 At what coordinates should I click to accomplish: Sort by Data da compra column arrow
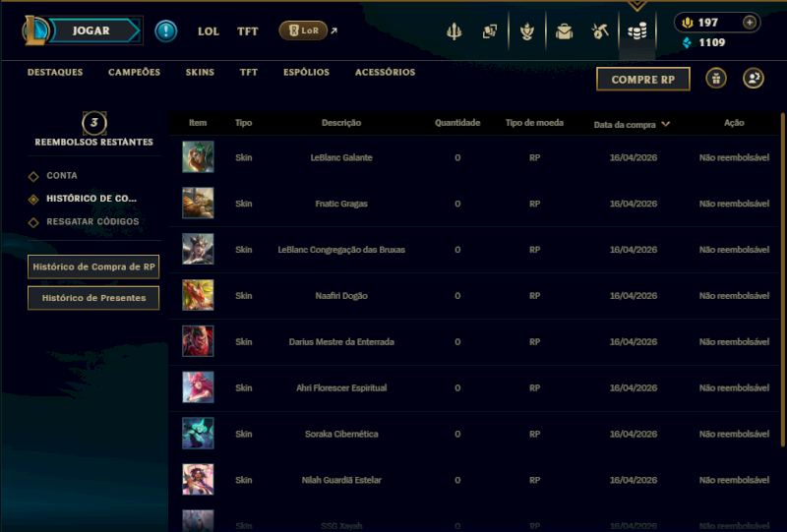666,124
